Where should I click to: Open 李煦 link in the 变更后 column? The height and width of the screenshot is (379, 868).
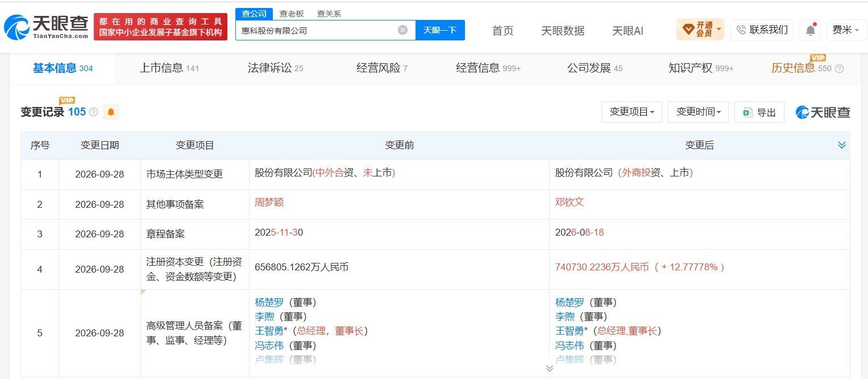pos(565,316)
